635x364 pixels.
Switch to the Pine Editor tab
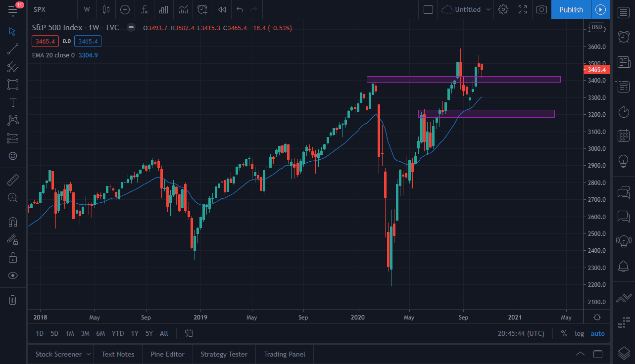pos(167,354)
